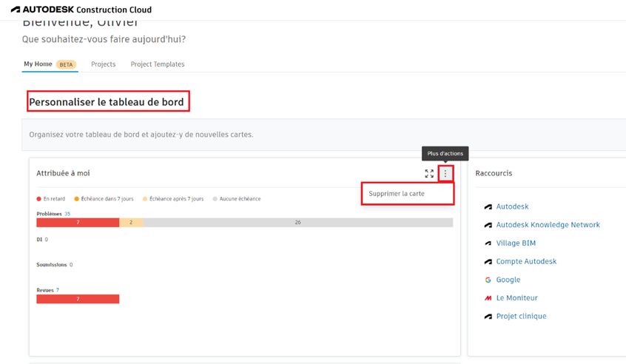The image size is (626, 364).
Task: Open the Autodesk Knowledge Network link
Action: click(548, 225)
